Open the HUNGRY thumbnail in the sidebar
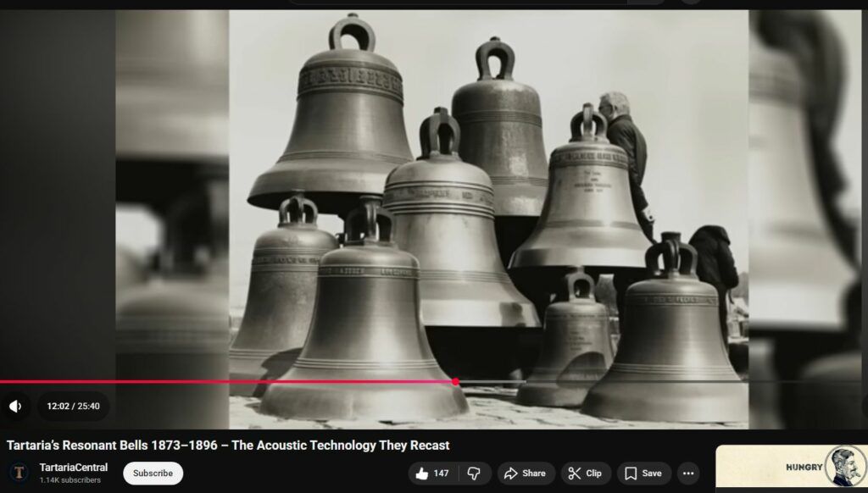The width and height of the screenshot is (868, 493). 790,466
